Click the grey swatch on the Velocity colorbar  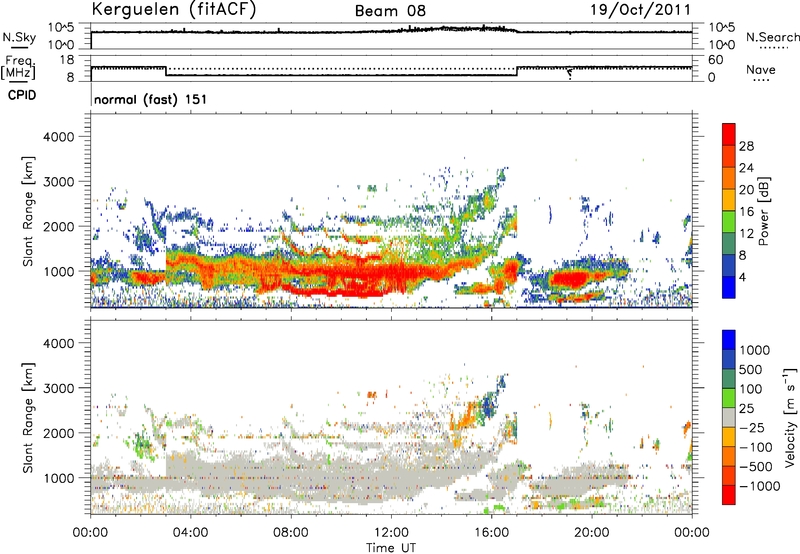click(x=729, y=417)
